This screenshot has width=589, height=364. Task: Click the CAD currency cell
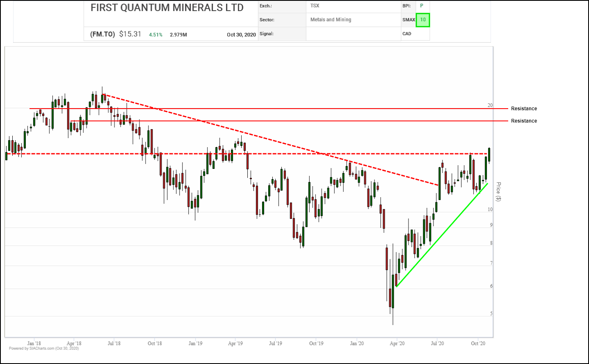click(x=407, y=34)
